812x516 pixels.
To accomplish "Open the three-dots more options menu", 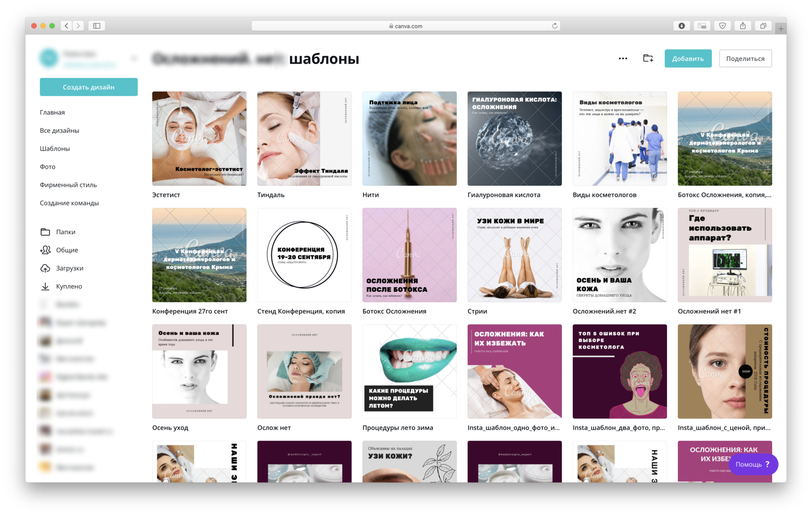I will pyautogui.click(x=623, y=59).
